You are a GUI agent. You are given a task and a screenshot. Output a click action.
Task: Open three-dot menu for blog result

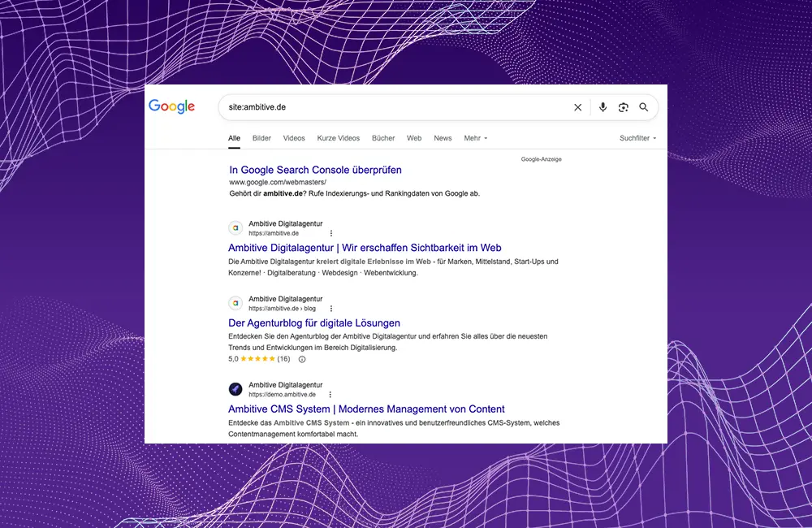(330, 309)
